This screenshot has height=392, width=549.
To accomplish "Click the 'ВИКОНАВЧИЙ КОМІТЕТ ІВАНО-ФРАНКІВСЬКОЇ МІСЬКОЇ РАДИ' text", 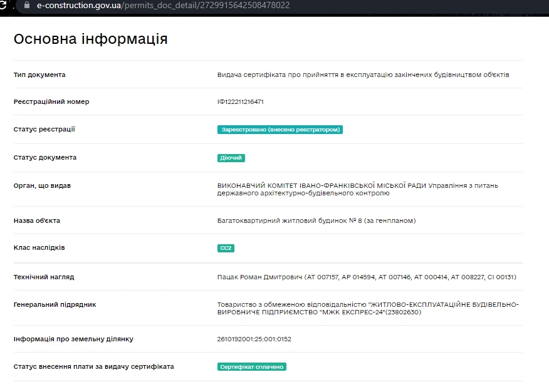I will [322, 186].
